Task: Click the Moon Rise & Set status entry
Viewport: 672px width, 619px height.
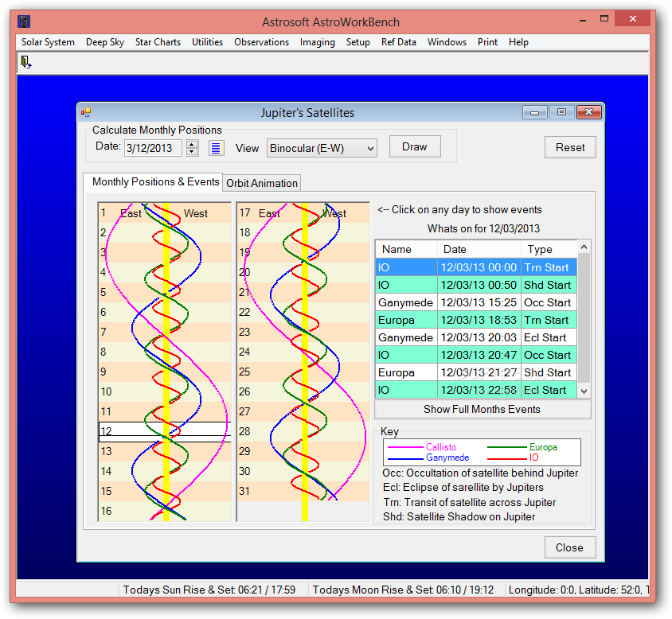Action: click(404, 590)
